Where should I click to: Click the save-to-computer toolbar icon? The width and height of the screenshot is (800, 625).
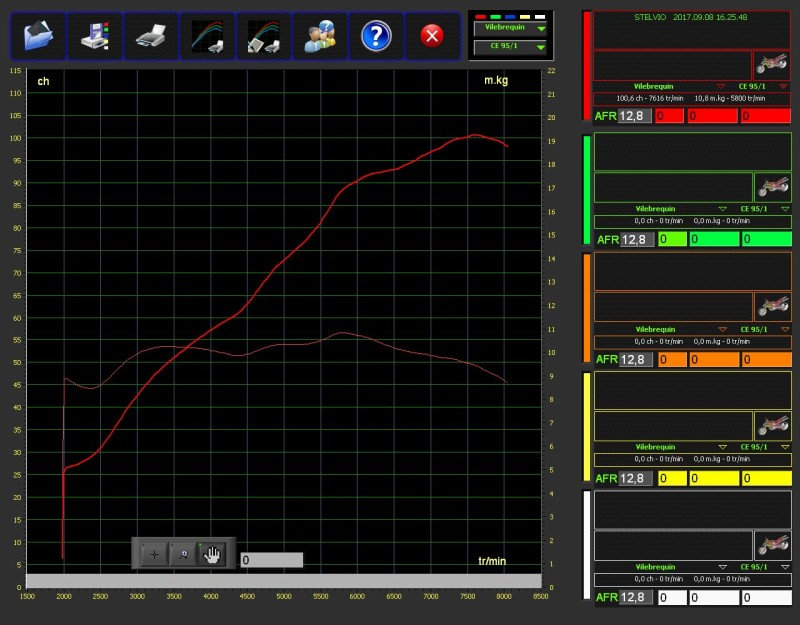(x=95, y=36)
